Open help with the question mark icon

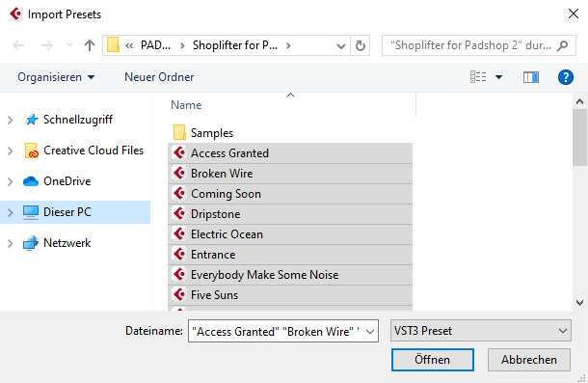(x=565, y=77)
